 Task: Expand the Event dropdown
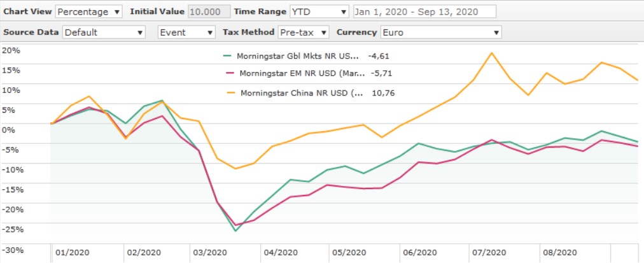(186, 32)
